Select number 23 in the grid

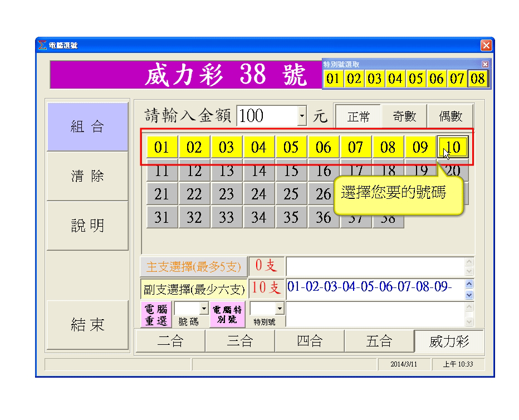pos(227,194)
